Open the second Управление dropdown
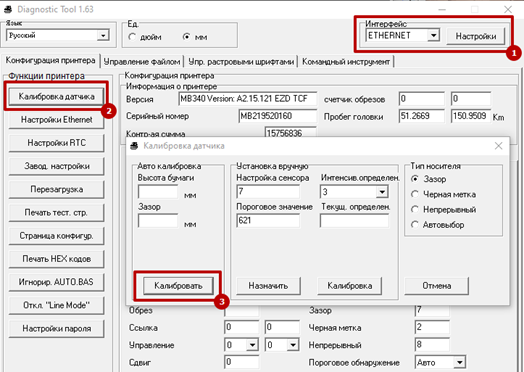The width and height of the screenshot is (524, 372). 293,345
